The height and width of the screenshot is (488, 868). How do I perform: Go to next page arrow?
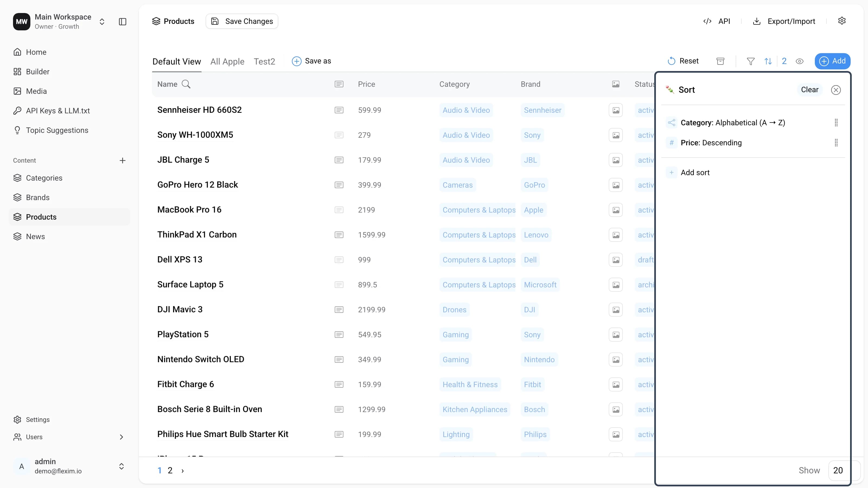pyautogui.click(x=183, y=470)
